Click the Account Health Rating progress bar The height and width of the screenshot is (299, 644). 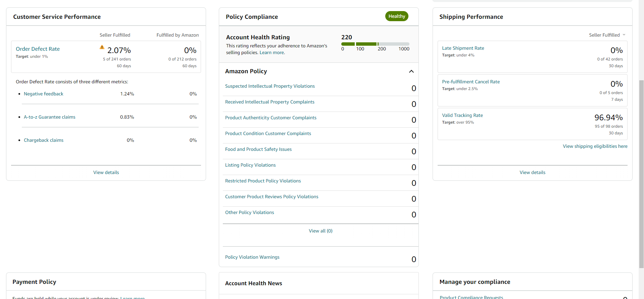click(x=375, y=44)
